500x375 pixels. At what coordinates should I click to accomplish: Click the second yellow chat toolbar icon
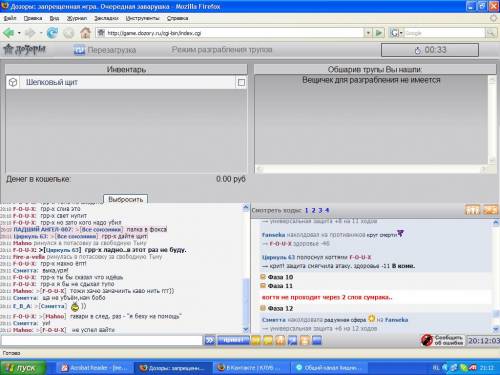268,340
